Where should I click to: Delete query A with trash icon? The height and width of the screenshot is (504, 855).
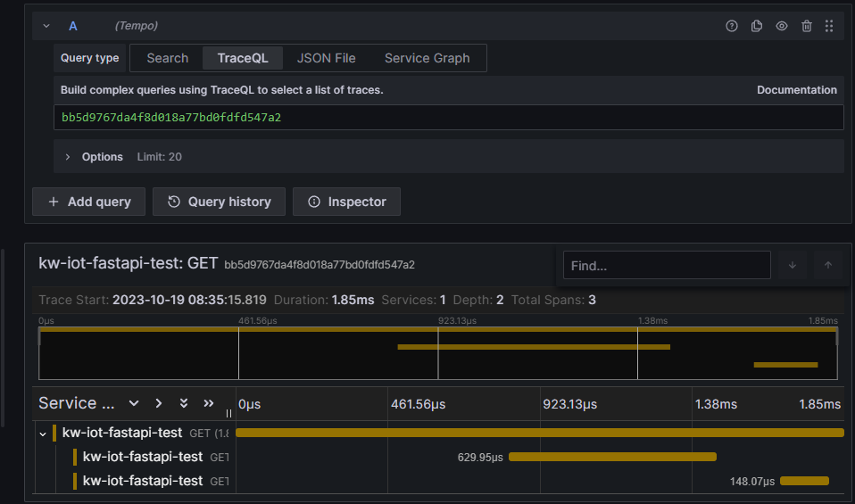pos(807,26)
